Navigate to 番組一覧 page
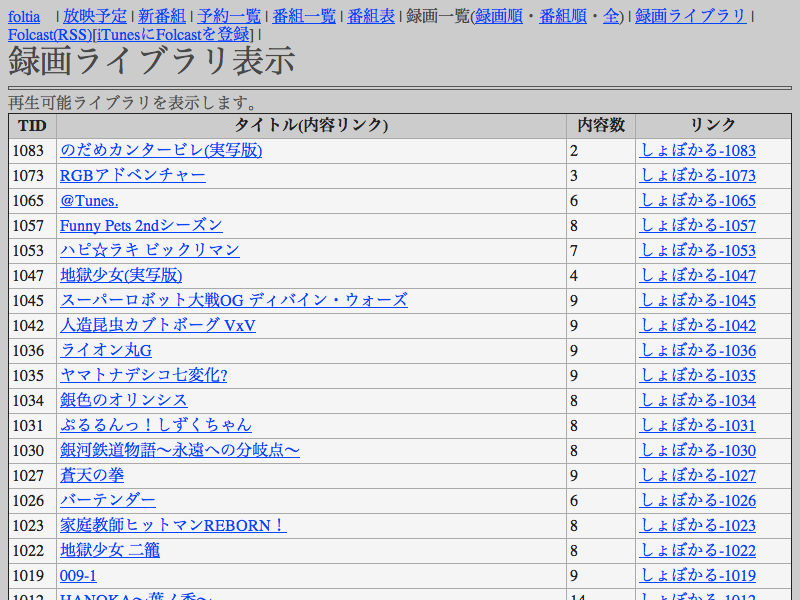This screenshot has height=600, width=800. [x=303, y=16]
